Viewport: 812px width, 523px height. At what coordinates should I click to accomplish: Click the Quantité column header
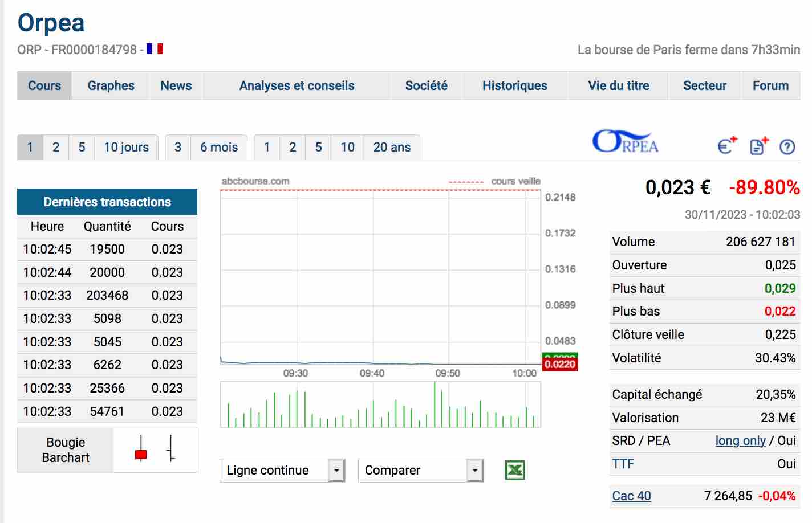[x=107, y=226]
